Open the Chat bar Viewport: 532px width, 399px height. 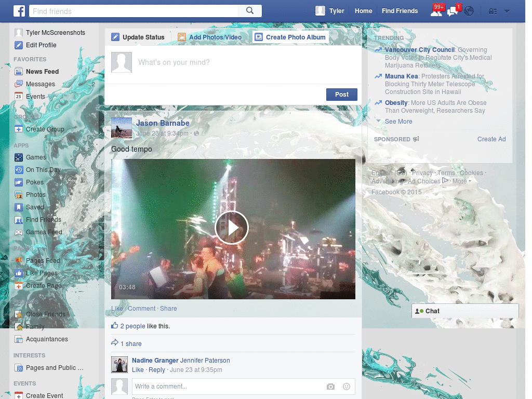[x=465, y=311]
